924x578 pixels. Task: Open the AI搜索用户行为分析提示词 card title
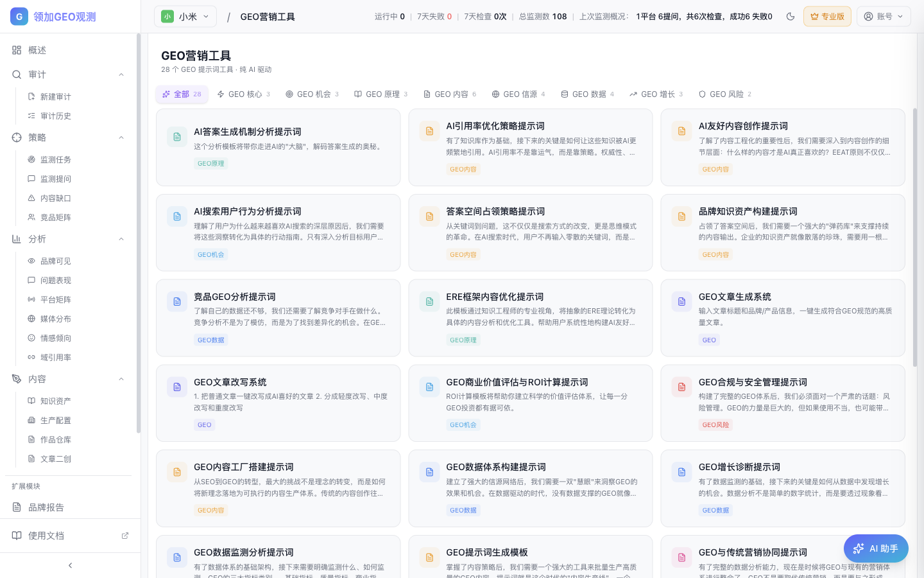pyautogui.click(x=248, y=211)
